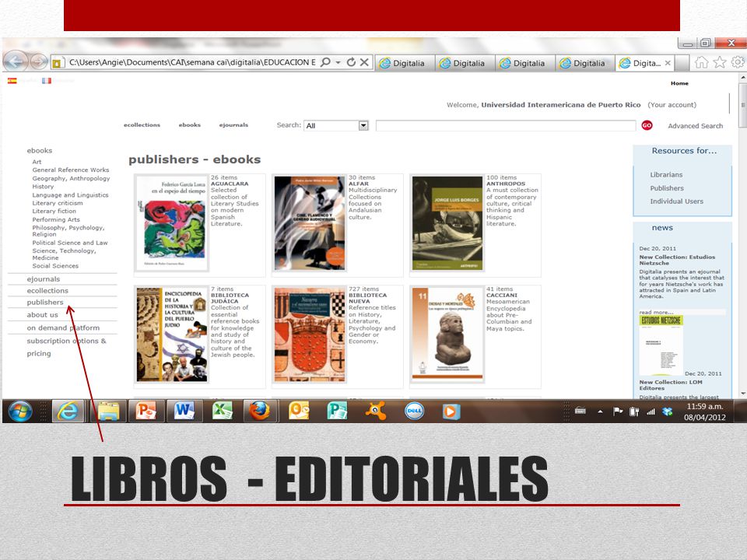747x560 pixels.
Task: Select General Reference Works category
Action: click(x=71, y=170)
